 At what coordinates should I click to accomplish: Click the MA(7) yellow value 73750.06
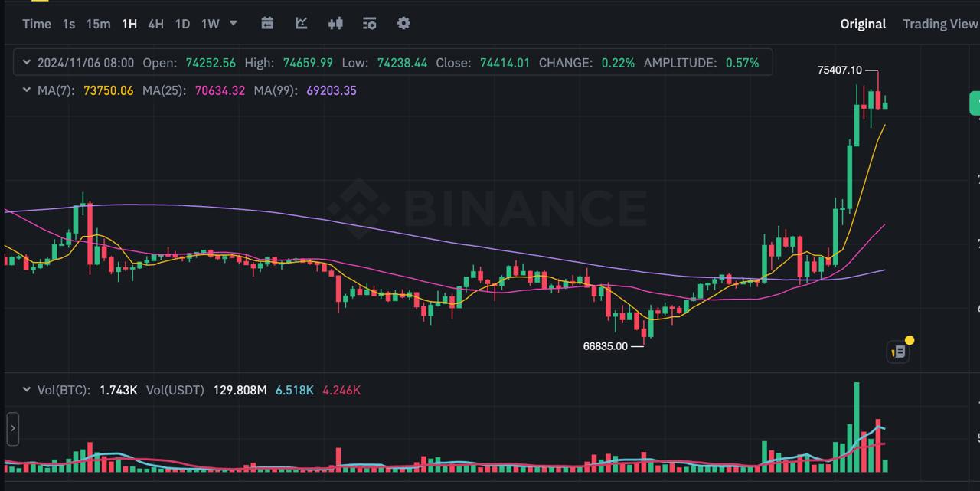tap(108, 90)
